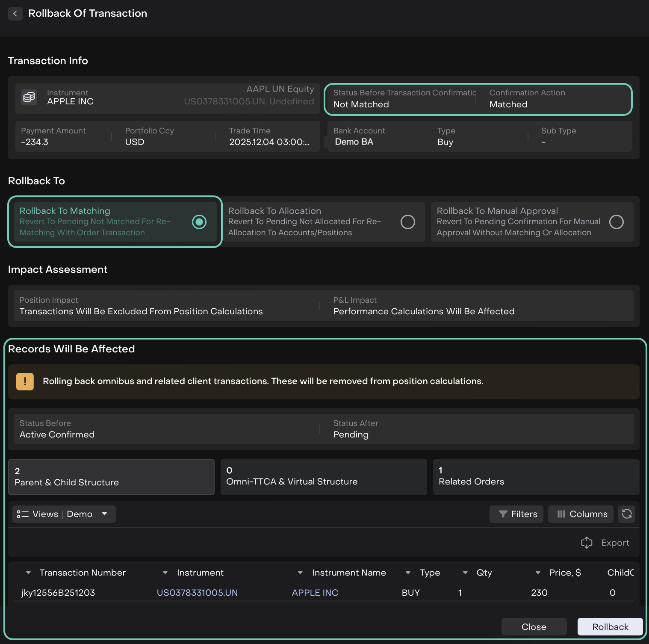Click the yellow warning exclamation icon
649x644 pixels.
[25, 381]
